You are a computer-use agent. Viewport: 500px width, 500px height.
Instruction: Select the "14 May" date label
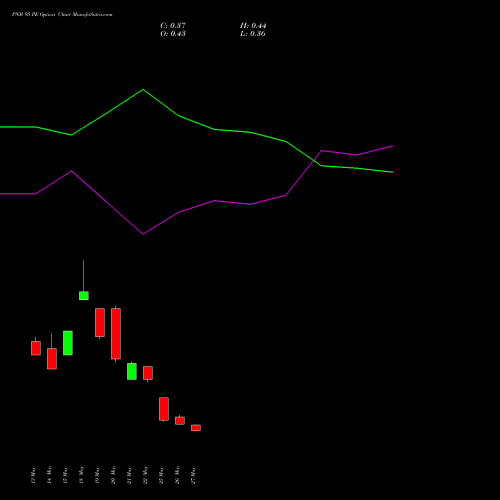(x=49, y=475)
